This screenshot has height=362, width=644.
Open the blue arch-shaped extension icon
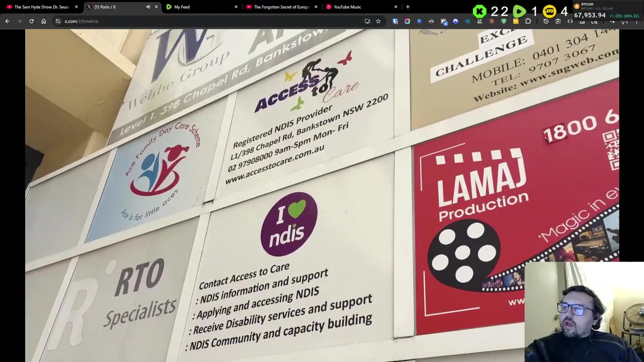455,21
